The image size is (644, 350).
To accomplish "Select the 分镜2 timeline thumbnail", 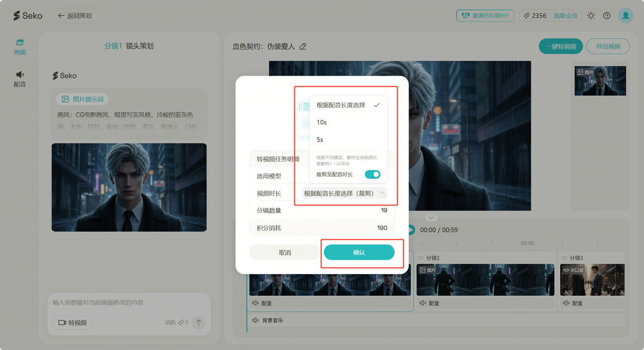I will [485, 280].
